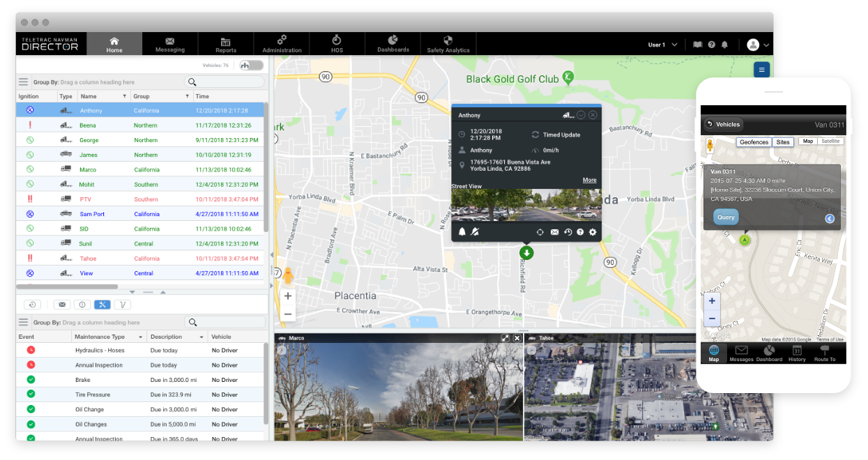Click the More link in Anthony popup

click(x=589, y=180)
